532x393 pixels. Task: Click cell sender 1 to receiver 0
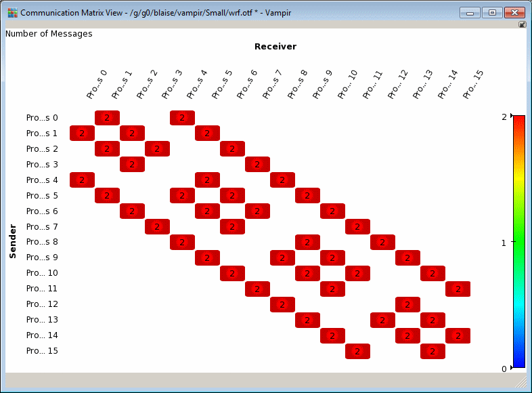[x=82, y=133]
